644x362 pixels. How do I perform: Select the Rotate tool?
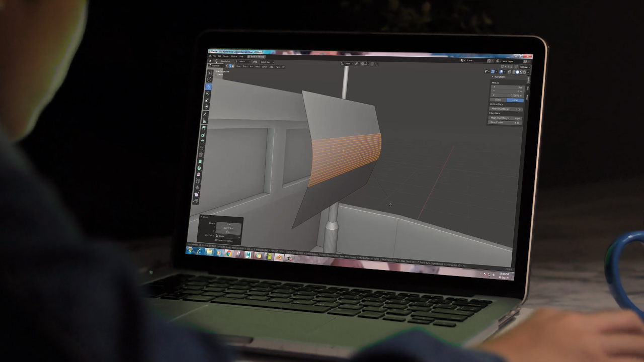[207, 94]
